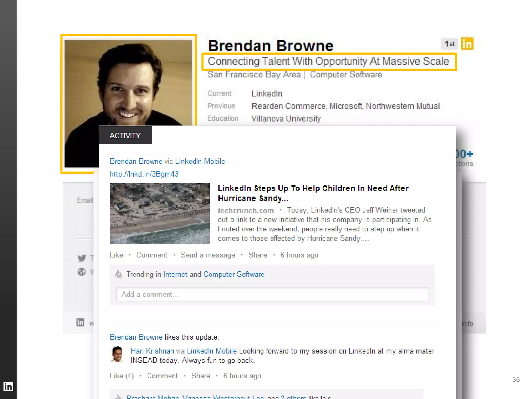This screenshot has width=532, height=399.
Task: Click the flame Trending icon
Action: 118,274
